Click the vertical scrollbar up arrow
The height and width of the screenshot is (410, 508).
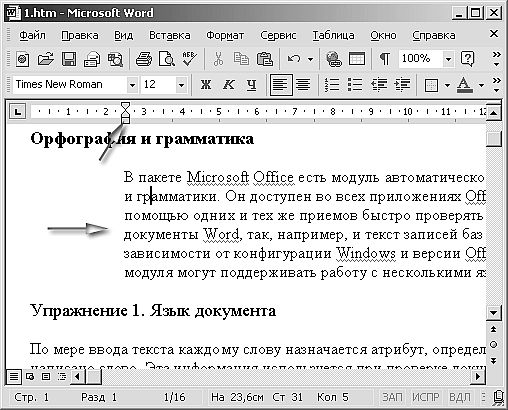(x=494, y=112)
